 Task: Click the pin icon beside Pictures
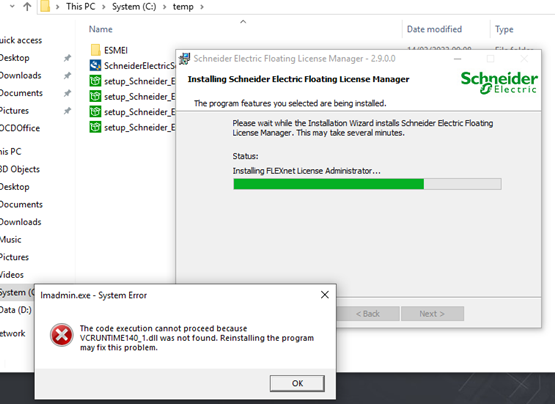click(x=67, y=111)
